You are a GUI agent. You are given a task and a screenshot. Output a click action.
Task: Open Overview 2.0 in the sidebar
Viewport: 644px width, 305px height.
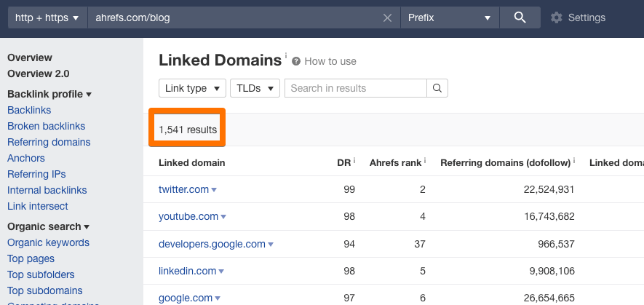point(38,74)
